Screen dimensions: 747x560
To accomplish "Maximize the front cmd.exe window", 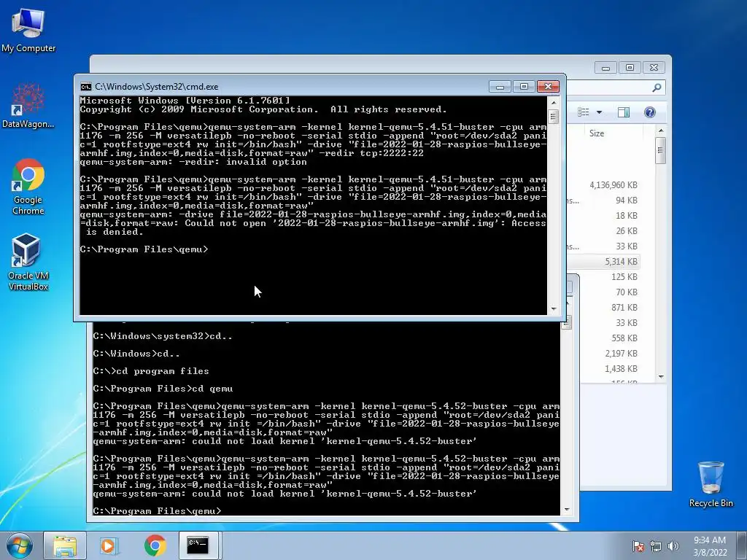I will tap(524, 87).
